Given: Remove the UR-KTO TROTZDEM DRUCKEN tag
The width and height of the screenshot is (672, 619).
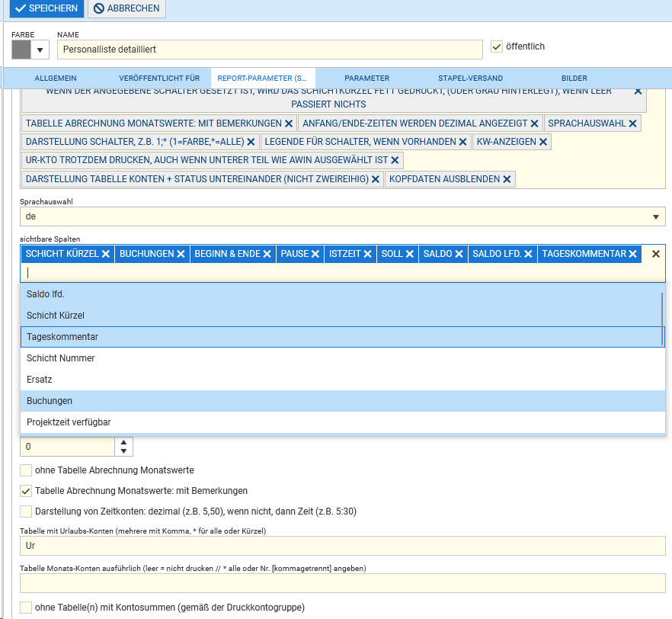Looking at the screenshot, I should tap(395, 160).
